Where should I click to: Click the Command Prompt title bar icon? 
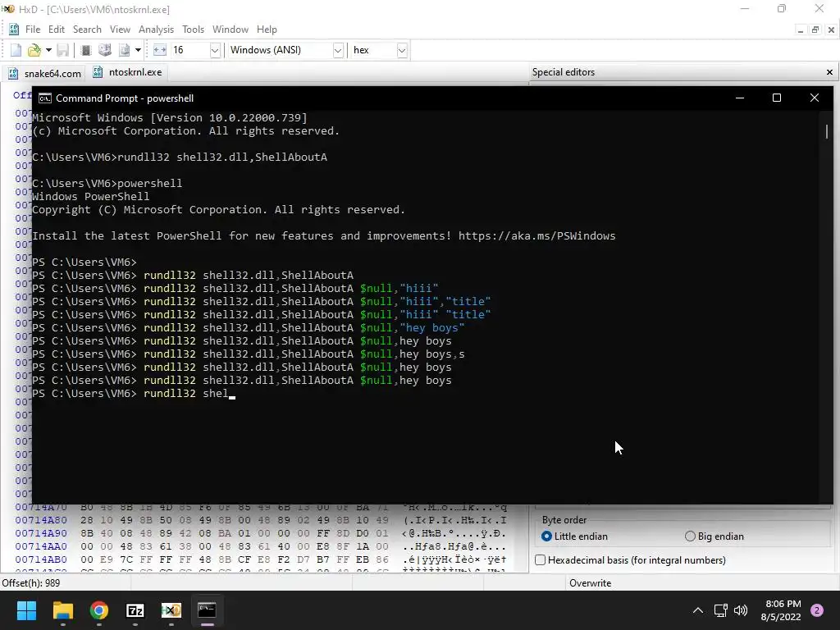coord(45,98)
